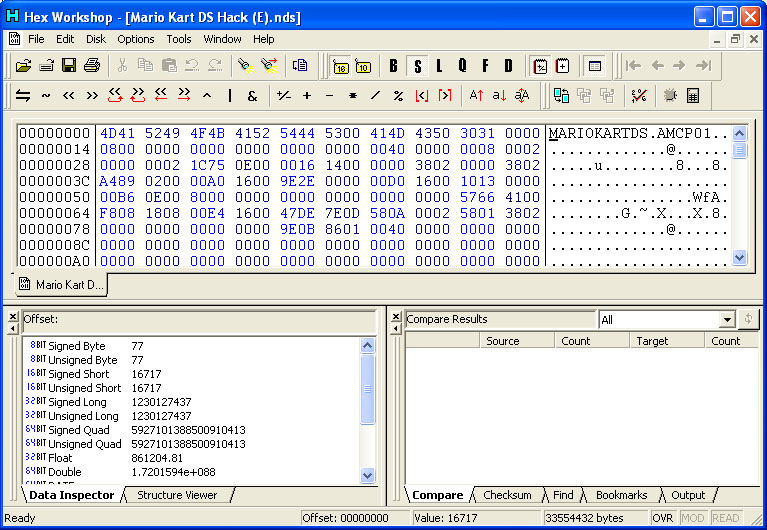The image size is (767, 530).
Task: Click the Undo arrow icon
Action: click(192, 66)
